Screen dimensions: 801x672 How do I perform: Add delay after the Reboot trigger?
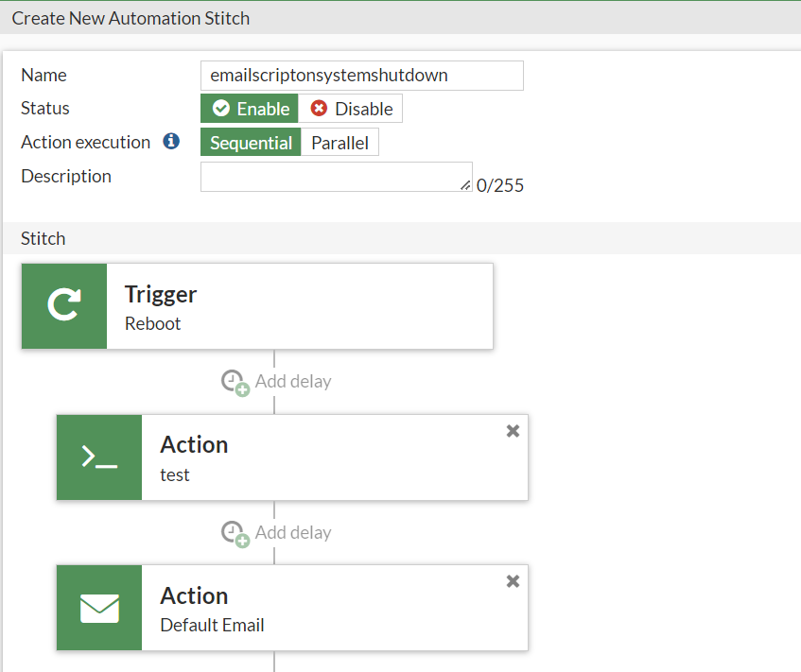click(293, 382)
